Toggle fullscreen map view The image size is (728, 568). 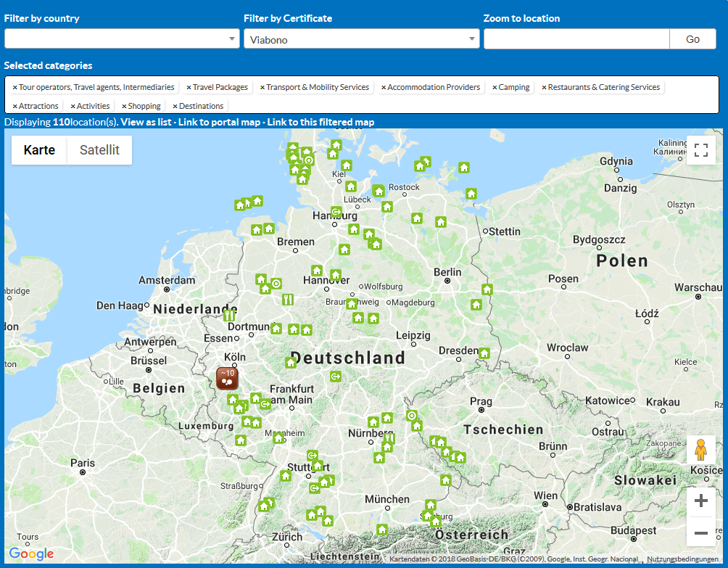pos(701,150)
